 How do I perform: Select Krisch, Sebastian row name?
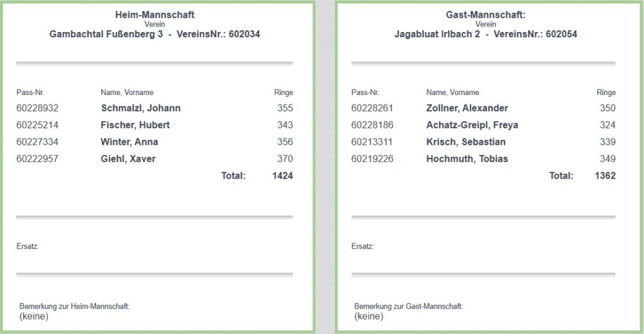[x=465, y=142]
